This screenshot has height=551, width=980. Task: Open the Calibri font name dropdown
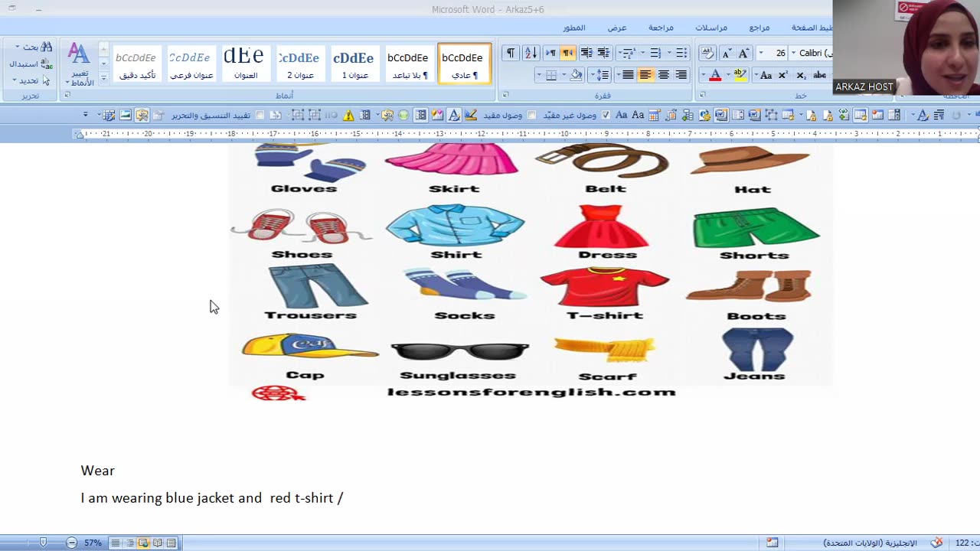793,53
